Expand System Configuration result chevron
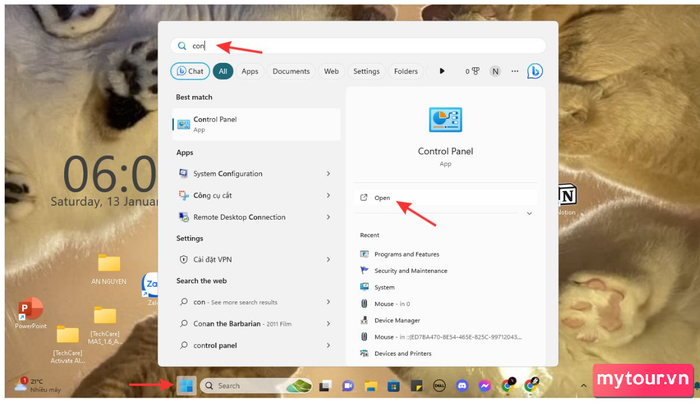The width and height of the screenshot is (700, 405). point(328,173)
